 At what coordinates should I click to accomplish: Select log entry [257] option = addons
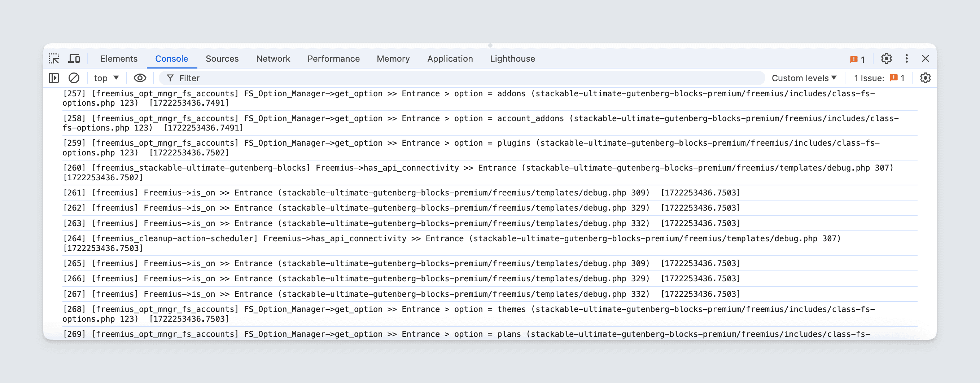(490, 98)
